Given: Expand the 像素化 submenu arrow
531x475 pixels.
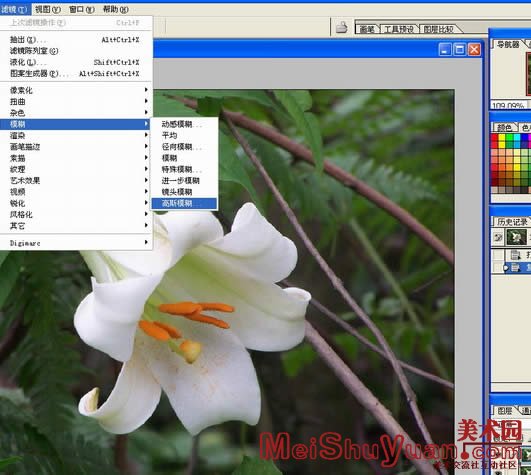Looking at the screenshot, I should click(146, 90).
